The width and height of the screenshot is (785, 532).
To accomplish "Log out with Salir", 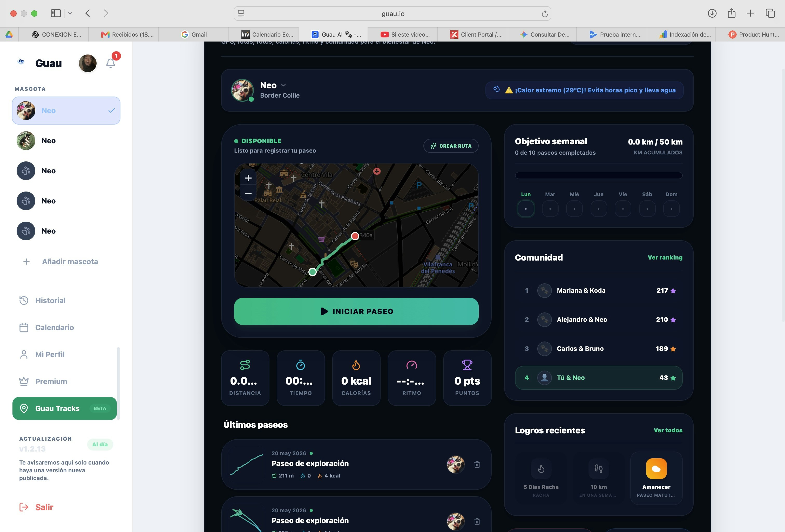I will tap(37, 507).
